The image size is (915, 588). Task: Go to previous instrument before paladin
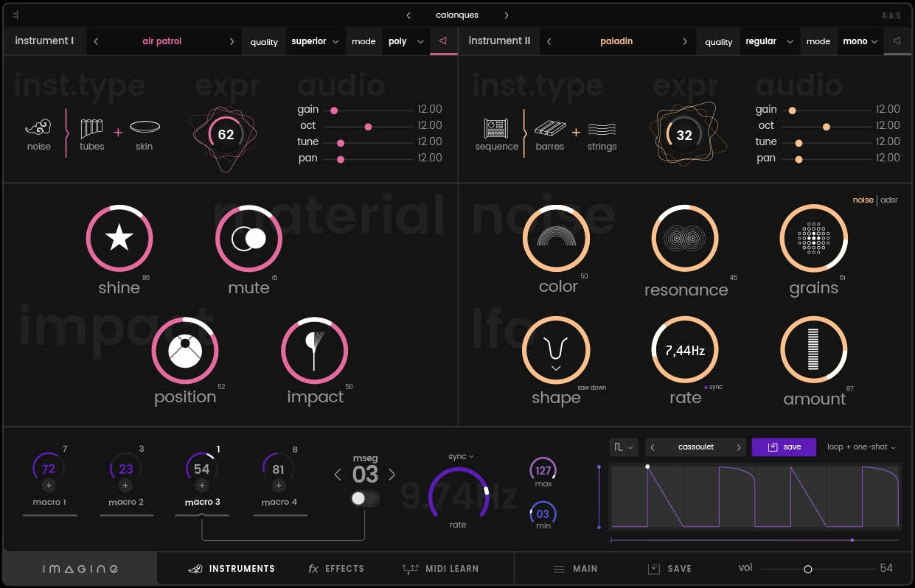pos(549,41)
